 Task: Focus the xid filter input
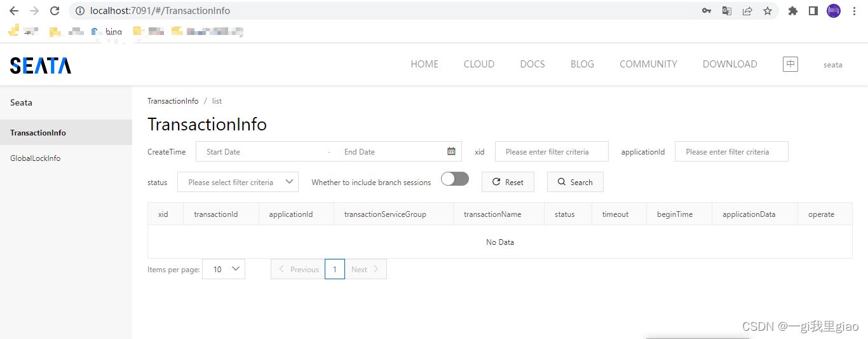[x=552, y=151]
